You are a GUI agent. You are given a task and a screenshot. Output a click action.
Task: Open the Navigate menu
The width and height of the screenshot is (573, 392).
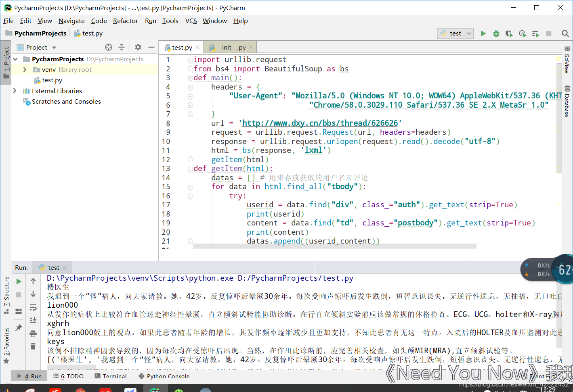(71, 21)
